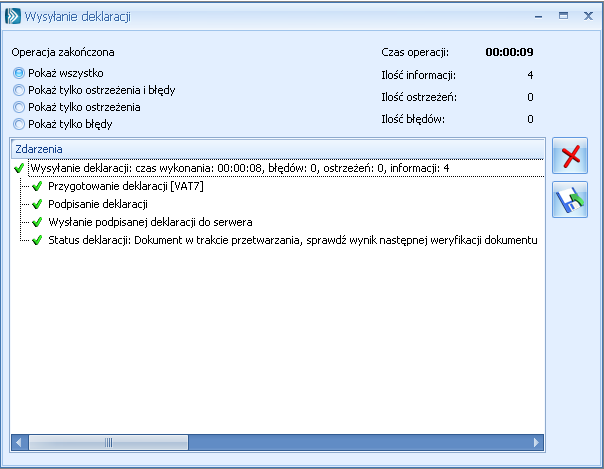Viewport: 604px width, 469px height.
Task: Click the horizontal scrollbar thumb
Action: [108, 442]
